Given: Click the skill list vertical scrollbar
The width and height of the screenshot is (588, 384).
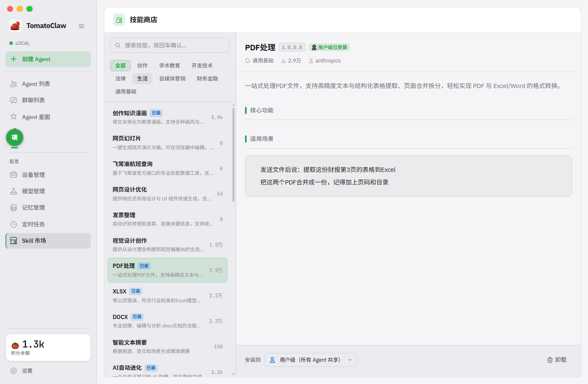Looking at the screenshot, I should [x=233, y=155].
